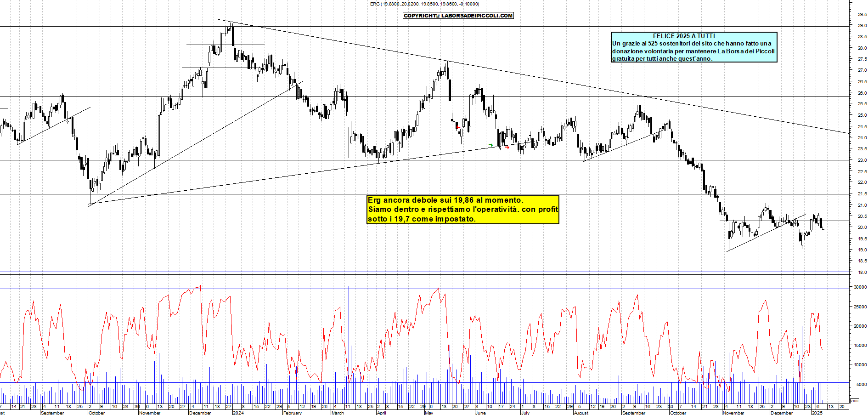This screenshot has height=415, width=868.
Task: Click 'Erg ancora debole sui 19,86 al momento.'
Action: [445, 200]
